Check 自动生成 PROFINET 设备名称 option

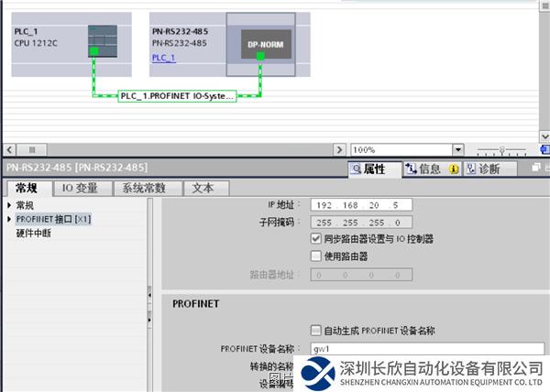pos(316,330)
